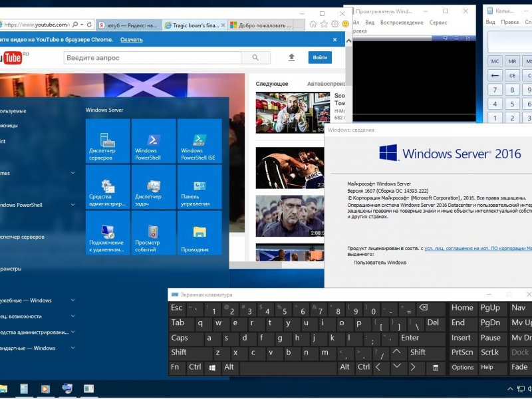Click the YouTube search field Введите запрос
The width and height of the screenshot is (532, 399).
coord(152,58)
